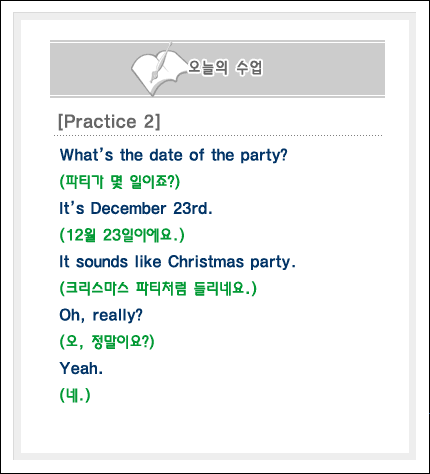Select the word 'Yeah.'

81,368
